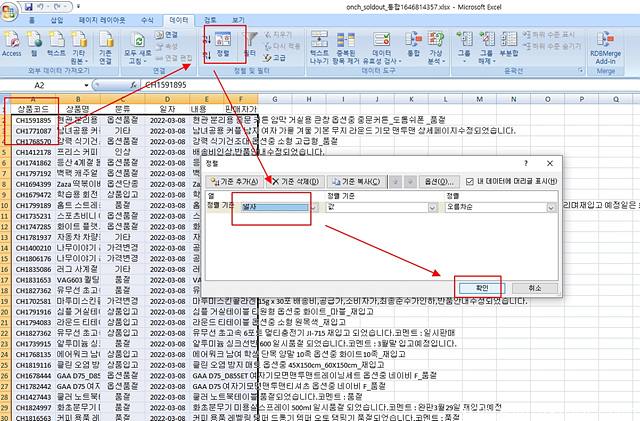
Task: Launch RDBMerge Add-in
Action: pos(605,47)
